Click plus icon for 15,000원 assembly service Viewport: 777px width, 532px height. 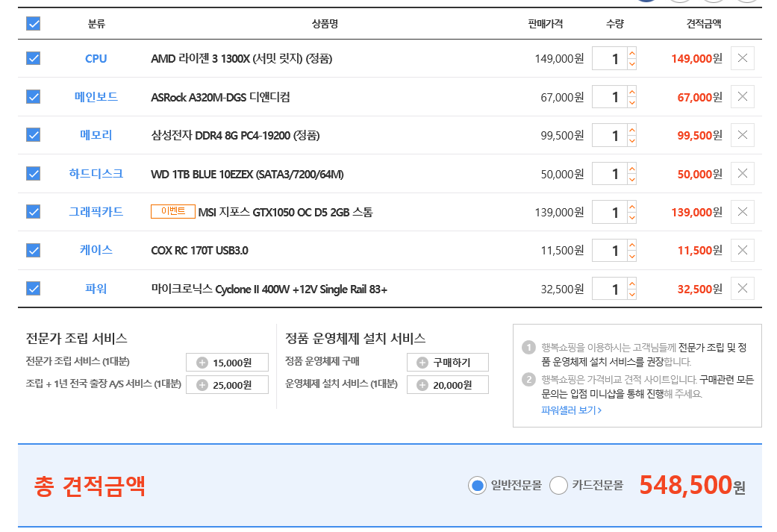202,363
